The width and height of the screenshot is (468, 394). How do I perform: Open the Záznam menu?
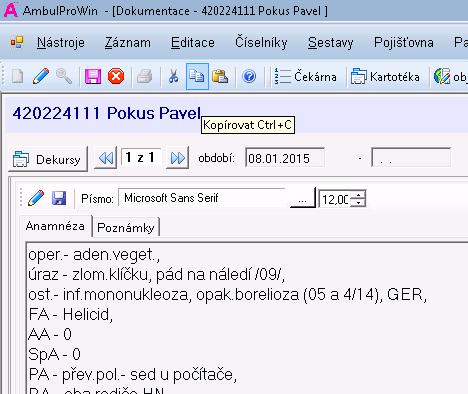pos(128,43)
